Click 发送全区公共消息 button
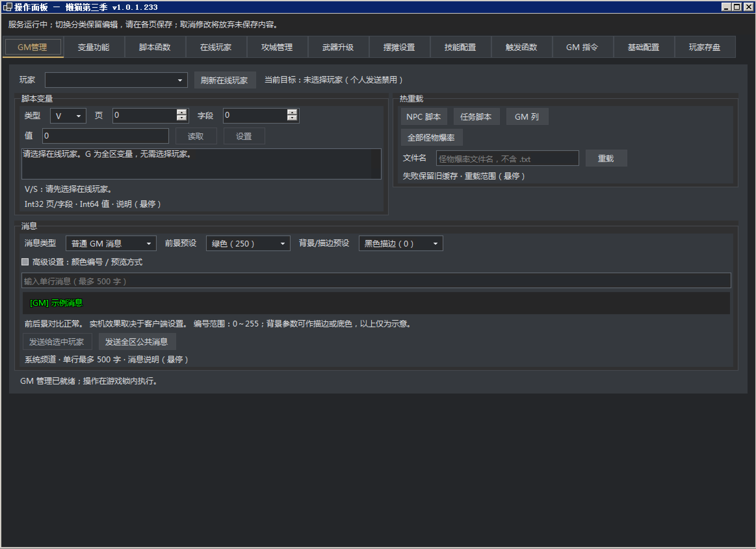 click(137, 342)
